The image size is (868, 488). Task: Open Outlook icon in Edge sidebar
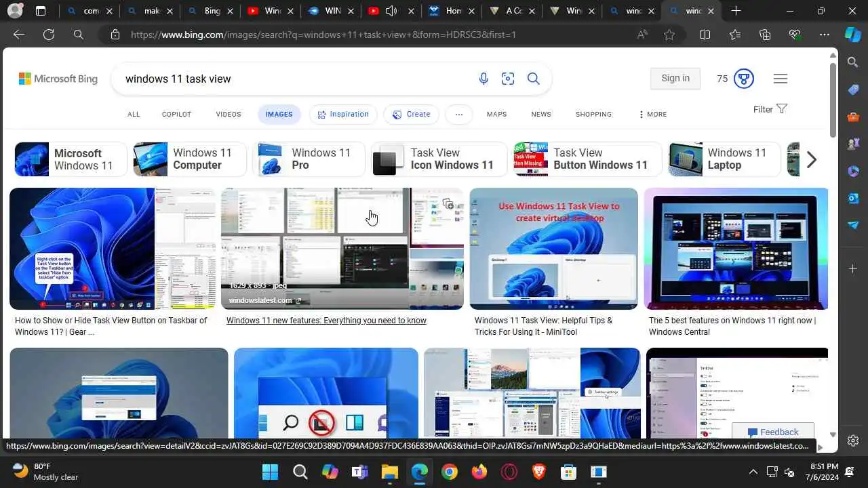(853, 198)
